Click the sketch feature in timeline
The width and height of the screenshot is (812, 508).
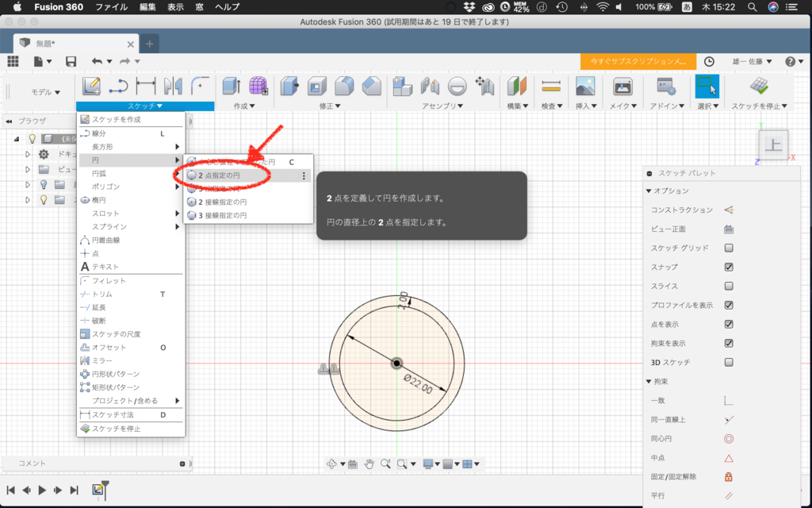pos(98,489)
